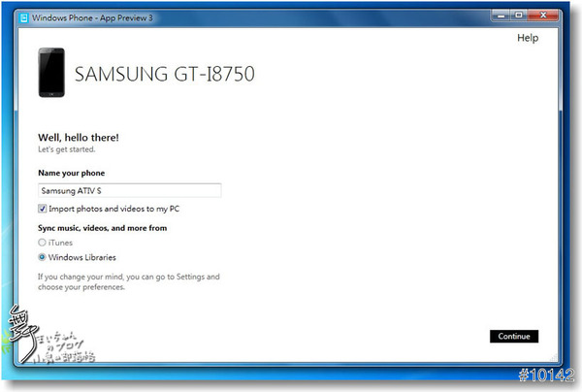
Task: Uncheck Import photos and videos to my PC
Action: click(x=43, y=209)
